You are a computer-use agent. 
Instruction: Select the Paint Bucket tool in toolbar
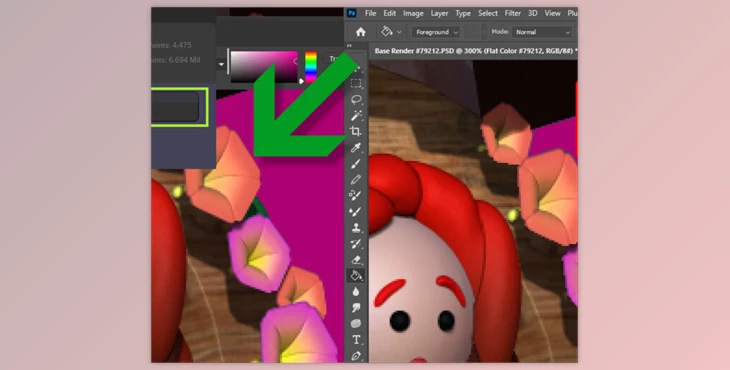point(356,276)
